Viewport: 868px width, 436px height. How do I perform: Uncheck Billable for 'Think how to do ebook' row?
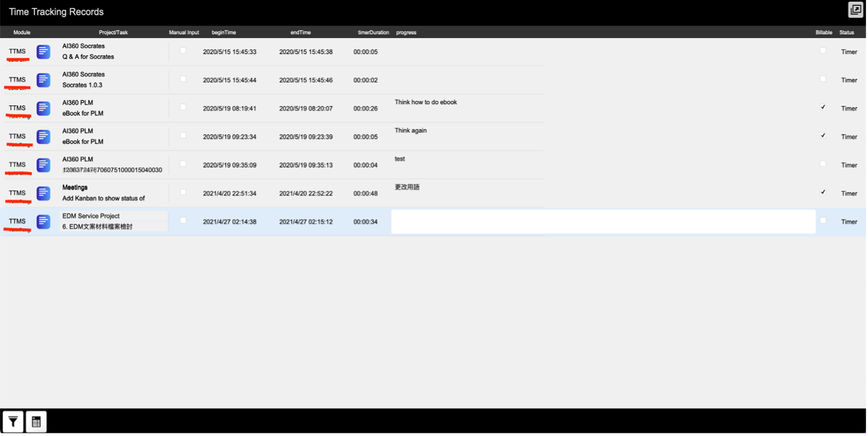pos(823,107)
